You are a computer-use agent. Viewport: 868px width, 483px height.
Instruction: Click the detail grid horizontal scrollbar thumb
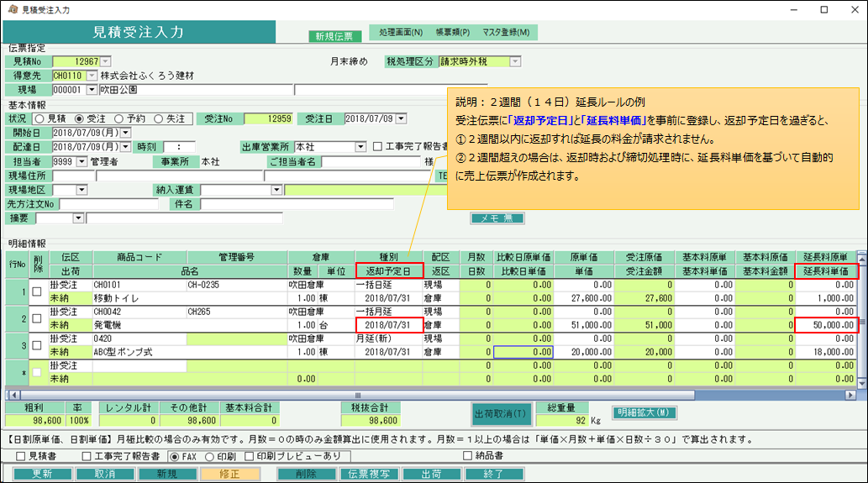click(358, 395)
